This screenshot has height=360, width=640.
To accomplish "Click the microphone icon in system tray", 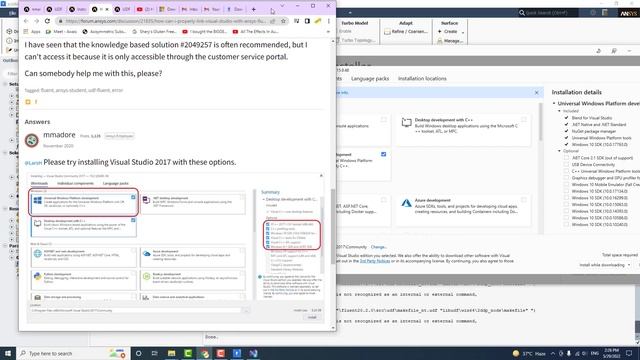I will pyautogui.click(x=569, y=353).
